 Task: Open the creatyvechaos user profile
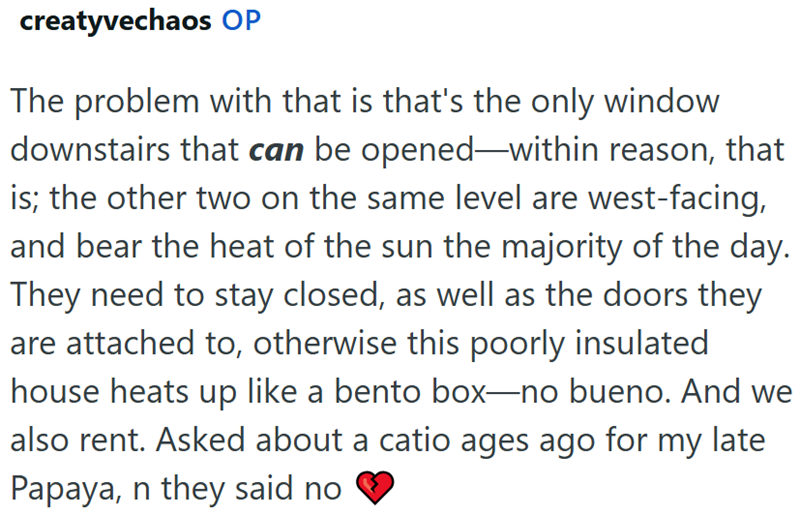click(x=115, y=22)
